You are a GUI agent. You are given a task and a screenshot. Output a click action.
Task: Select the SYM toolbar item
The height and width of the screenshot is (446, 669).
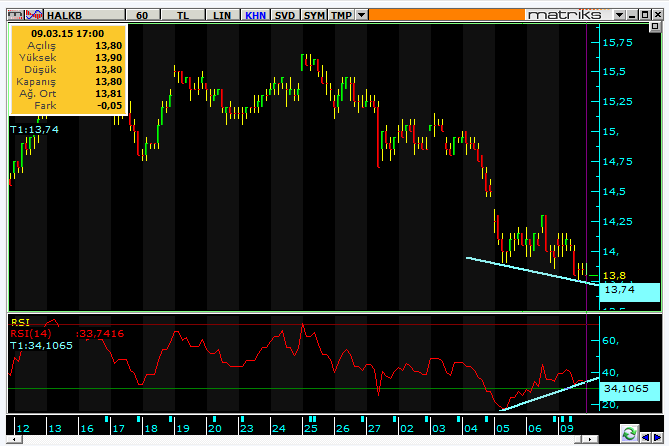314,15
